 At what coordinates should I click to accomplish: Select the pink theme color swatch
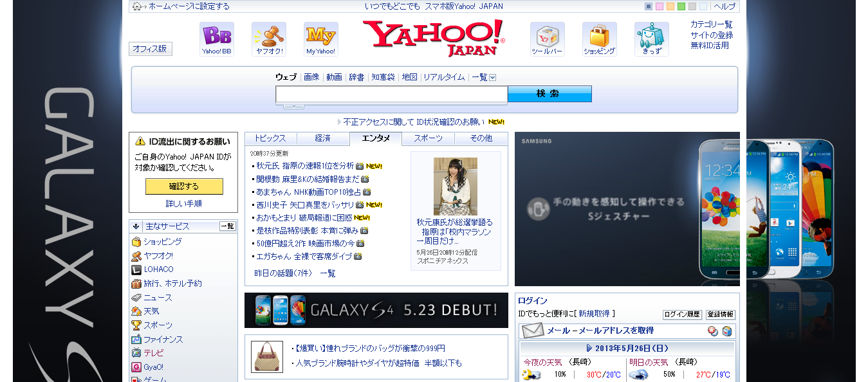[660, 6]
